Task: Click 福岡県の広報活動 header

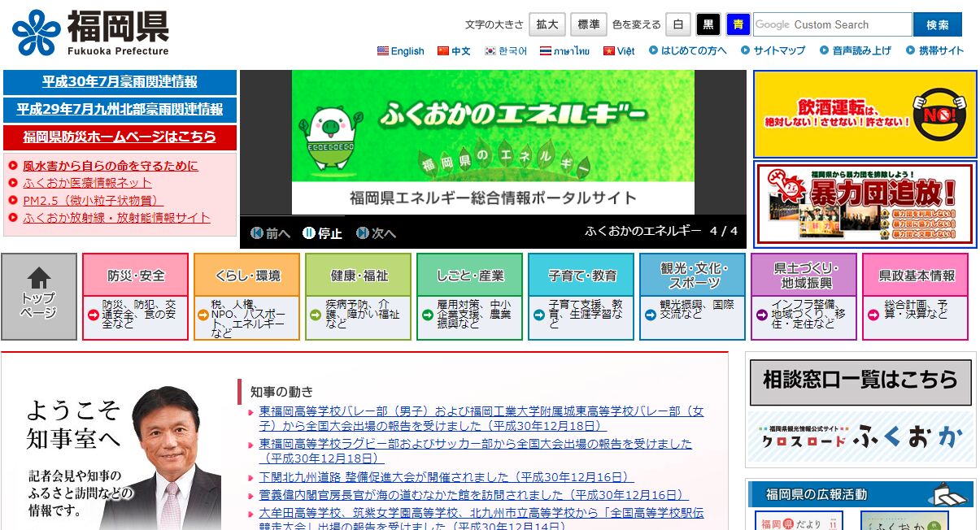Action: pyautogui.click(x=860, y=494)
